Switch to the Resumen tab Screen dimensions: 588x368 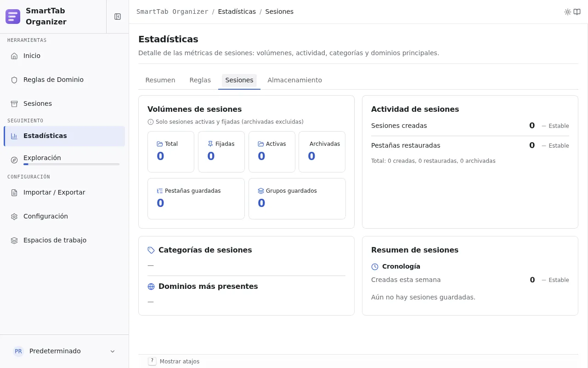coord(160,80)
